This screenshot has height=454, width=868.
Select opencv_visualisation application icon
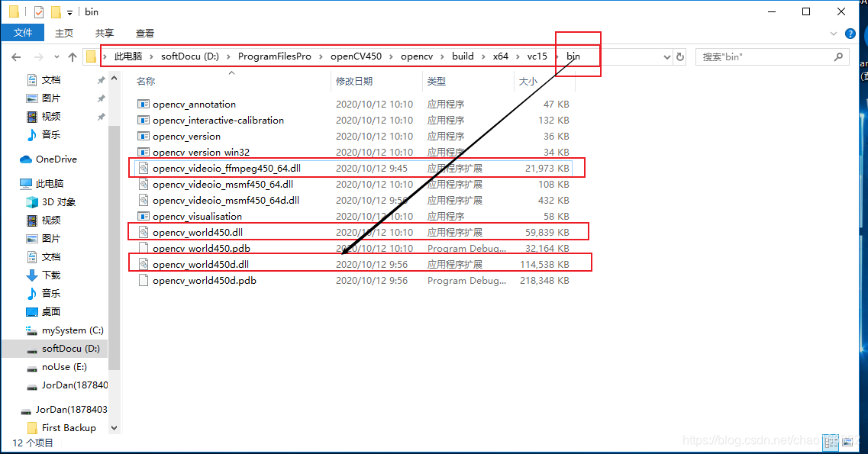click(144, 216)
